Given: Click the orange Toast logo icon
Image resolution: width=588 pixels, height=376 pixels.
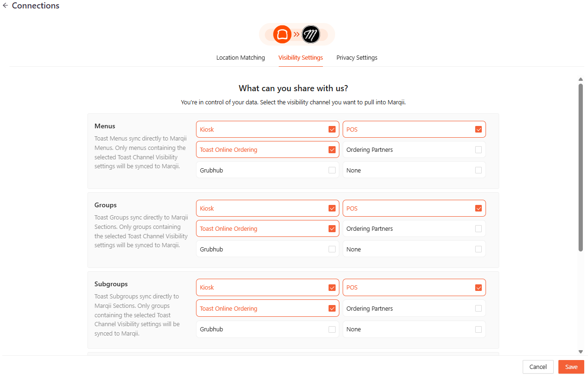Looking at the screenshot, I should tap(282, 34).
